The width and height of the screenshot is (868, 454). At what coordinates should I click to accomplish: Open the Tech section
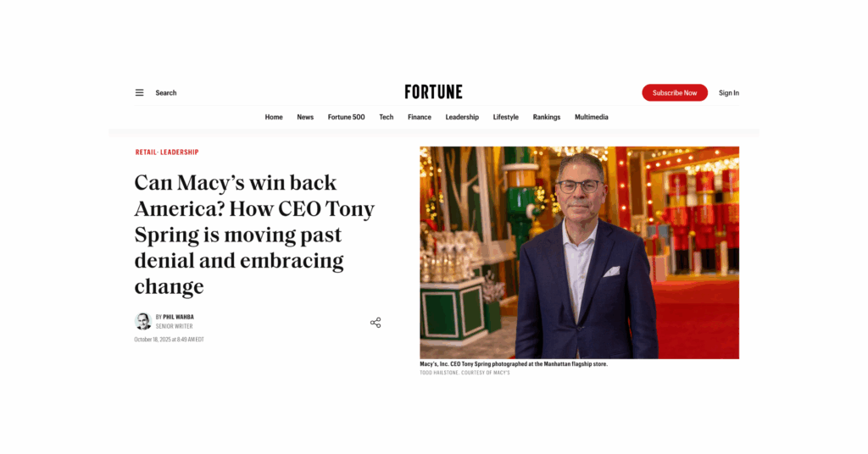(x=387, y=118)
